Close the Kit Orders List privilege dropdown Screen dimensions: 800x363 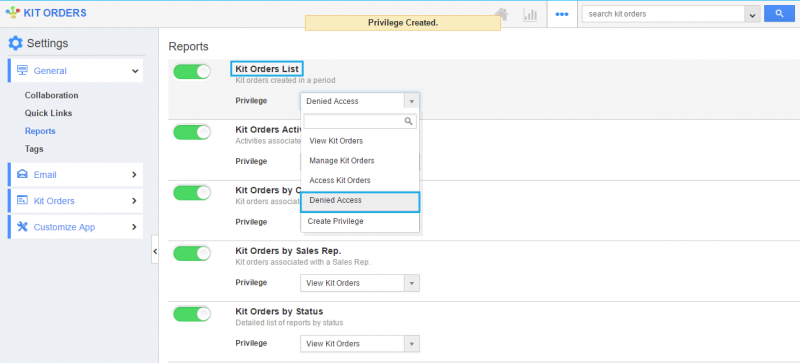(x=412, y=101)
